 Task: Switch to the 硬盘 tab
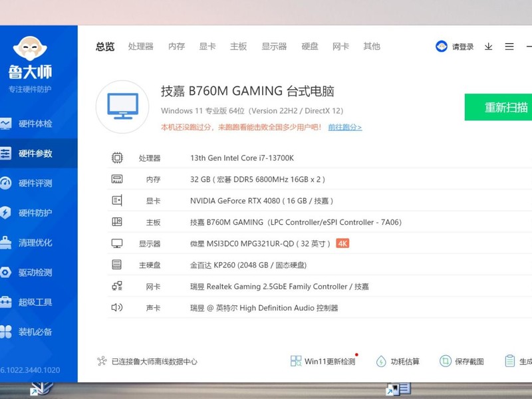pos(310,47)
